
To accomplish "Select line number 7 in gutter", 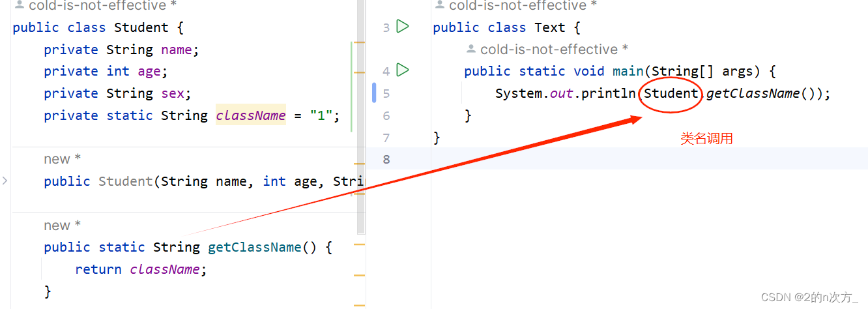I will 386,138.
